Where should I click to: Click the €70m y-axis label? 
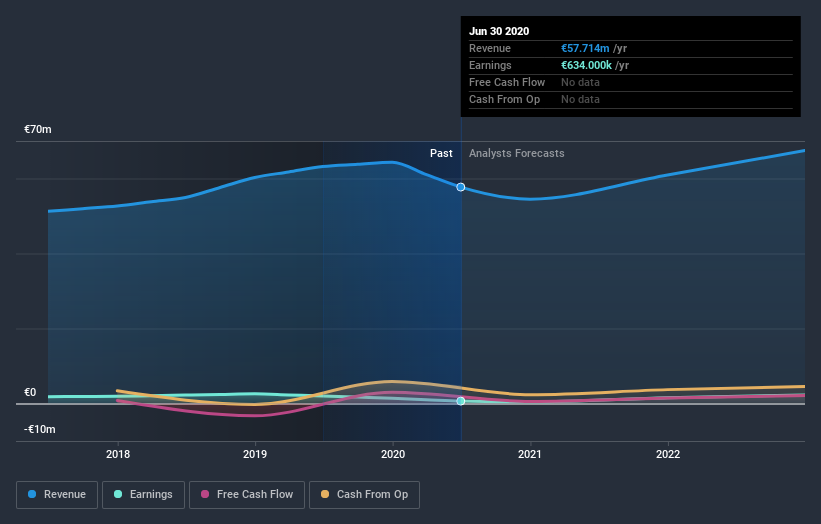pyautogui.click(x=38, y=129)
